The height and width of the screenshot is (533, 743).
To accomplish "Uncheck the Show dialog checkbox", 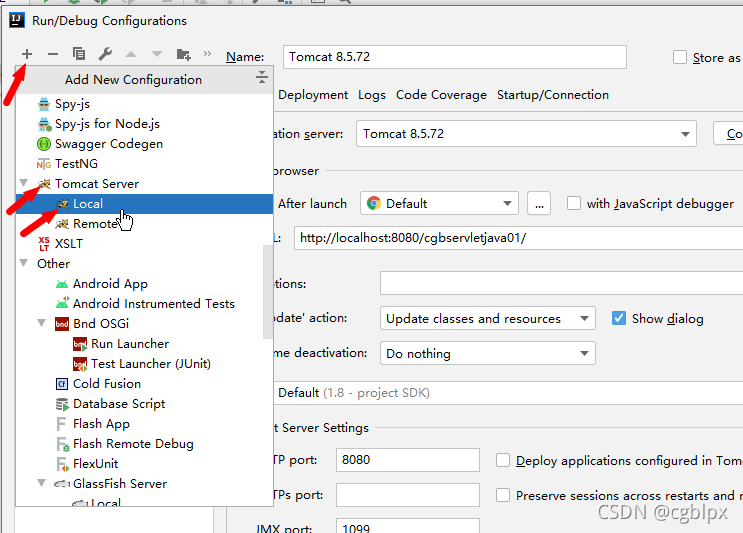I will [x=619, y=318].
